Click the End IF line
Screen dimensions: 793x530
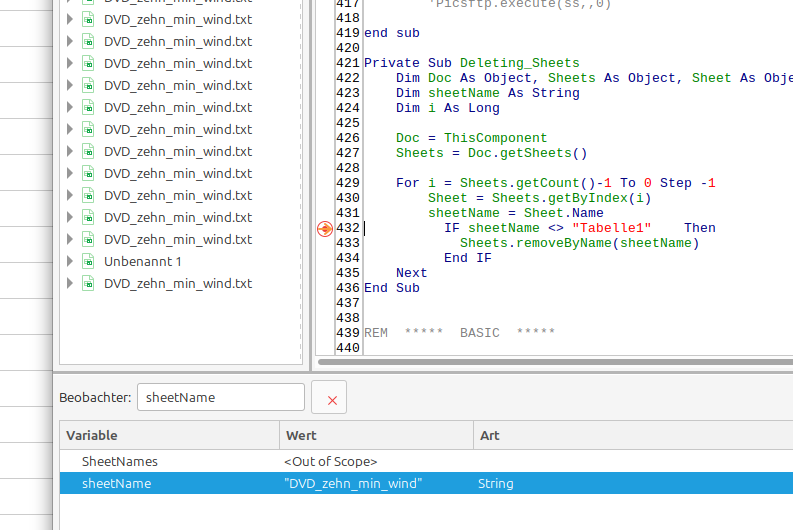coord(468,258)
